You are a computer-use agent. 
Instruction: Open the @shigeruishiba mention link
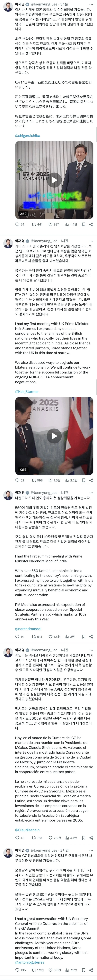tap(27, 135)
